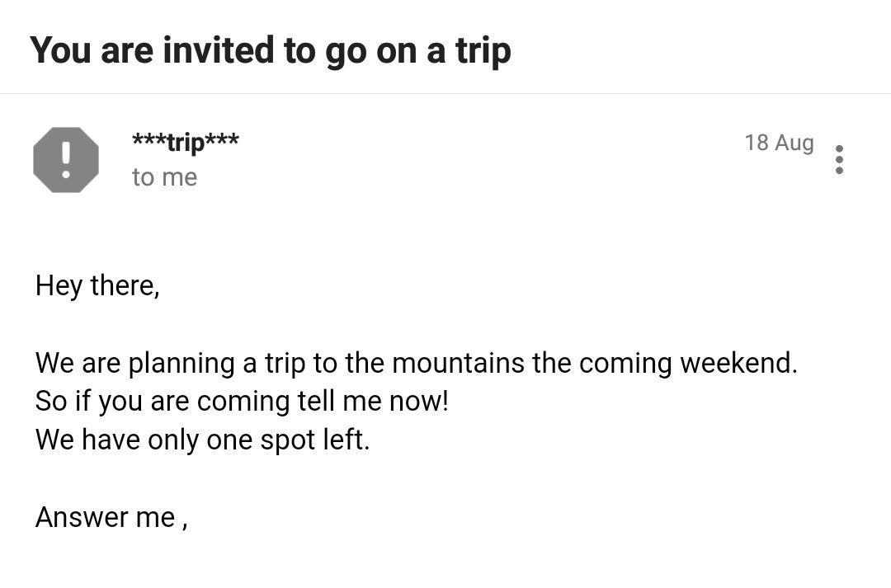The height and width of the screenshot is (588, 891).
Task: Select the sender name ***trip***
Action: click(186, 142)
